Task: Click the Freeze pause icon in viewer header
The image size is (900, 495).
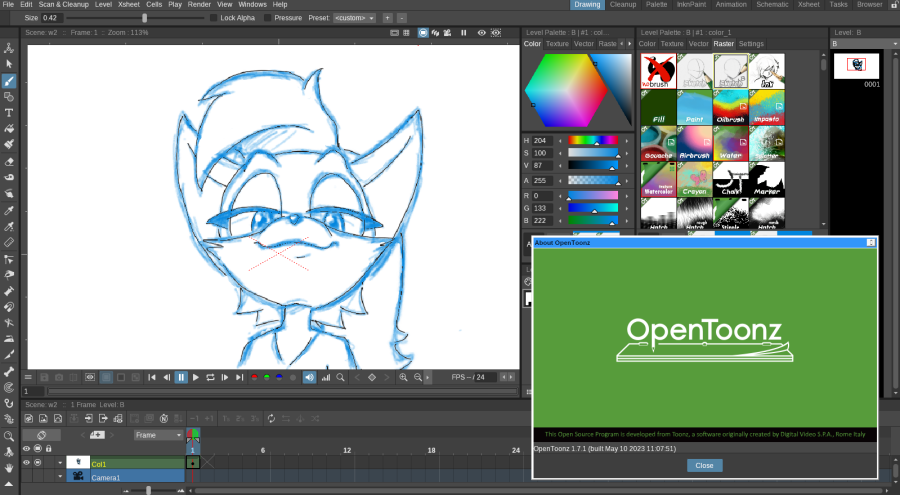Action: 464,33
